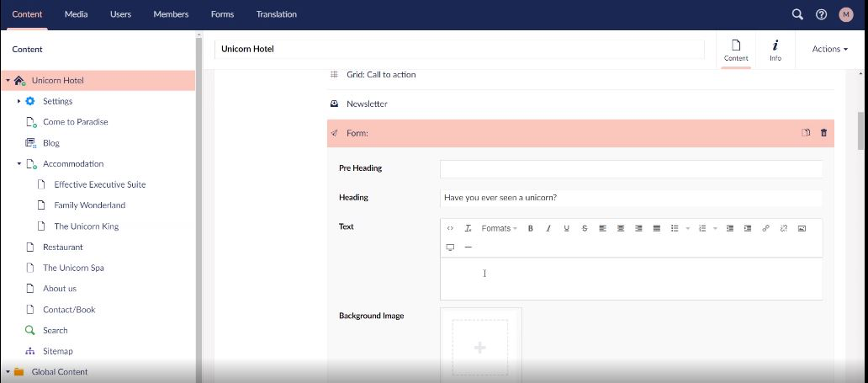Add a Background Image

(x=480, y=348)
